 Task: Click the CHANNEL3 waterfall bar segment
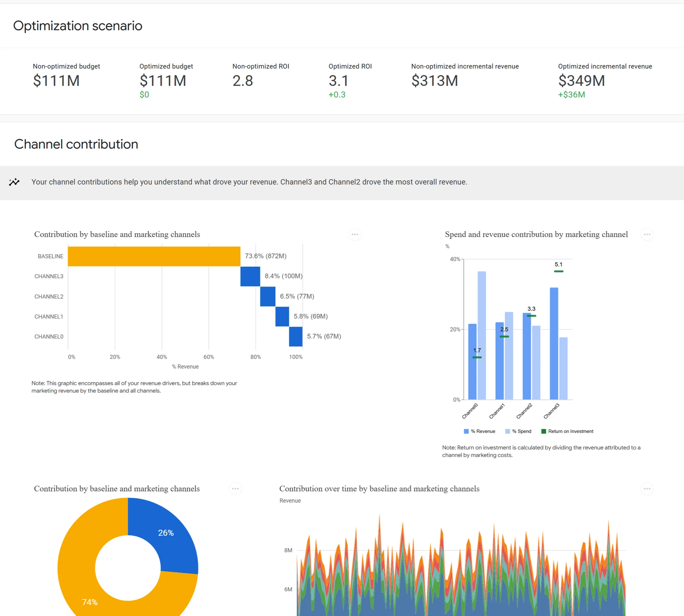tap(250, 276)
